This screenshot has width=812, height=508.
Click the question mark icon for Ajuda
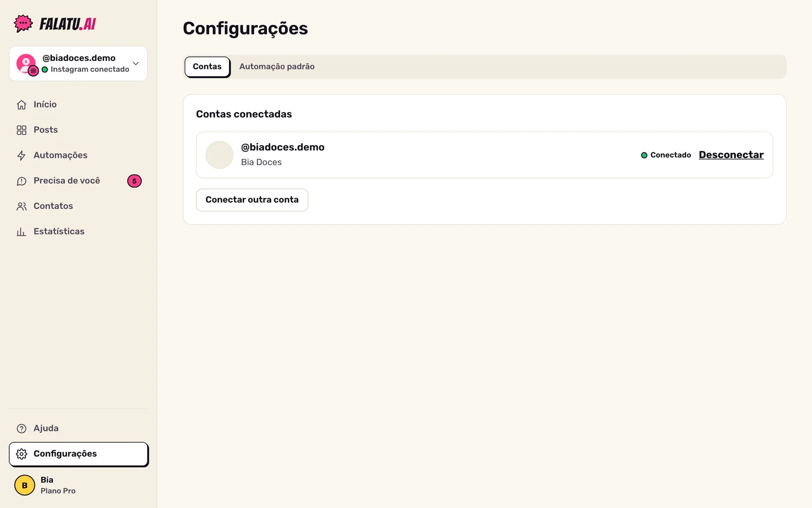click(x=21, y=428)
